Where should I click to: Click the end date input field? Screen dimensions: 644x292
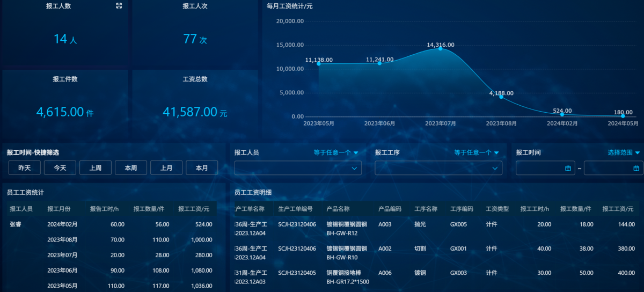613,168
